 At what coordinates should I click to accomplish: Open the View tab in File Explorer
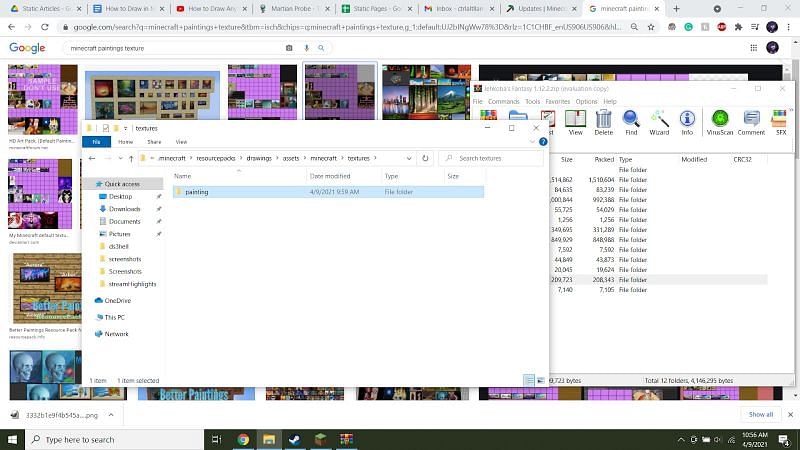[181, 142]
